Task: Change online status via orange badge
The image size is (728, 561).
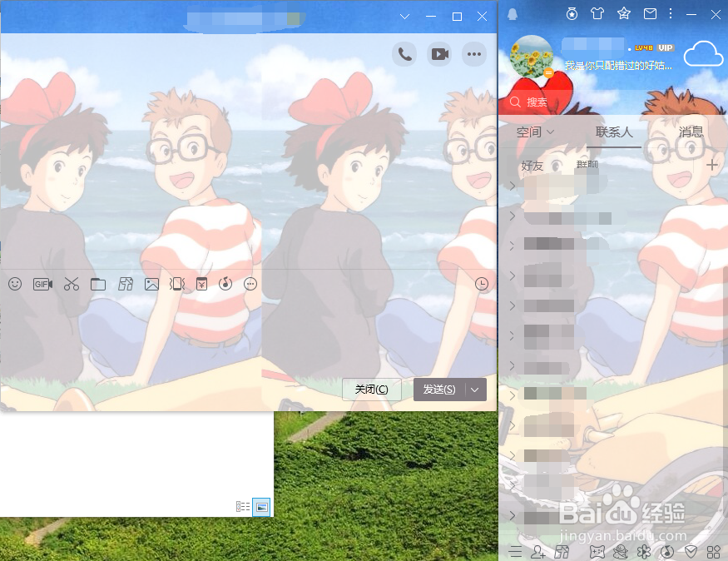Action: coord(548,73)
